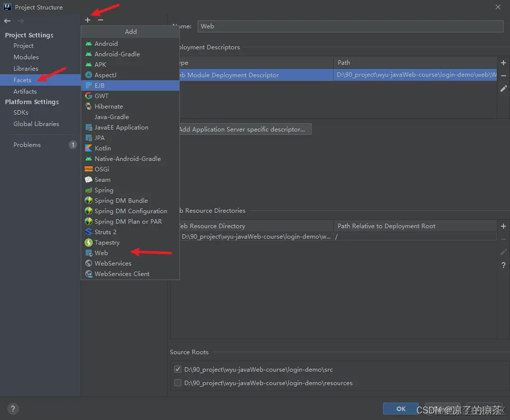
Task: Pick Spring DM Configuration
Action: [x=130, y=211]
